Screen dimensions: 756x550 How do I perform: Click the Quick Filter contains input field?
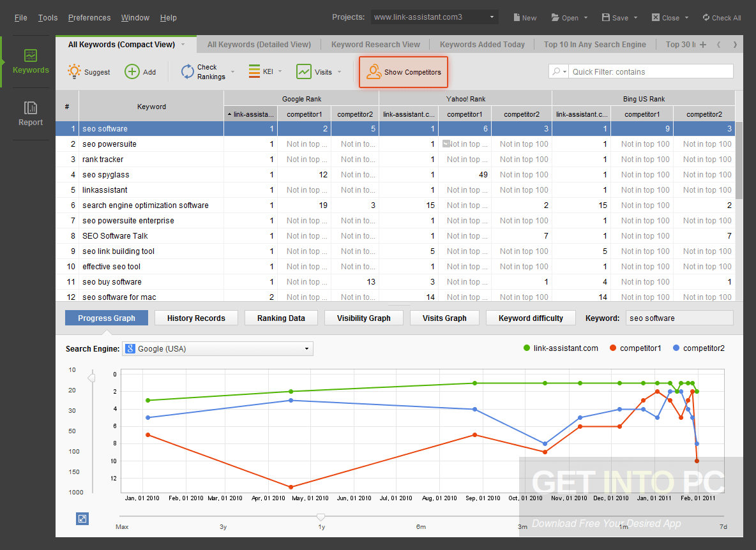651,71
